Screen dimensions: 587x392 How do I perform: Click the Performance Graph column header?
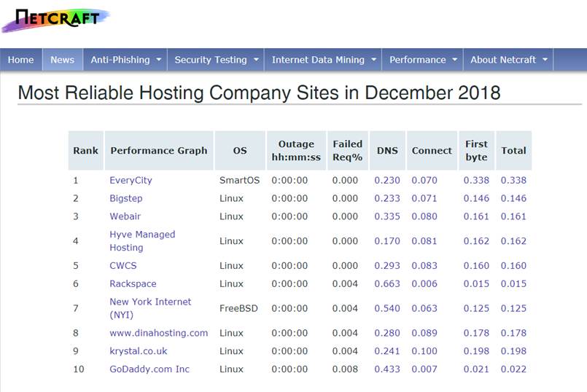coord(159,150)
